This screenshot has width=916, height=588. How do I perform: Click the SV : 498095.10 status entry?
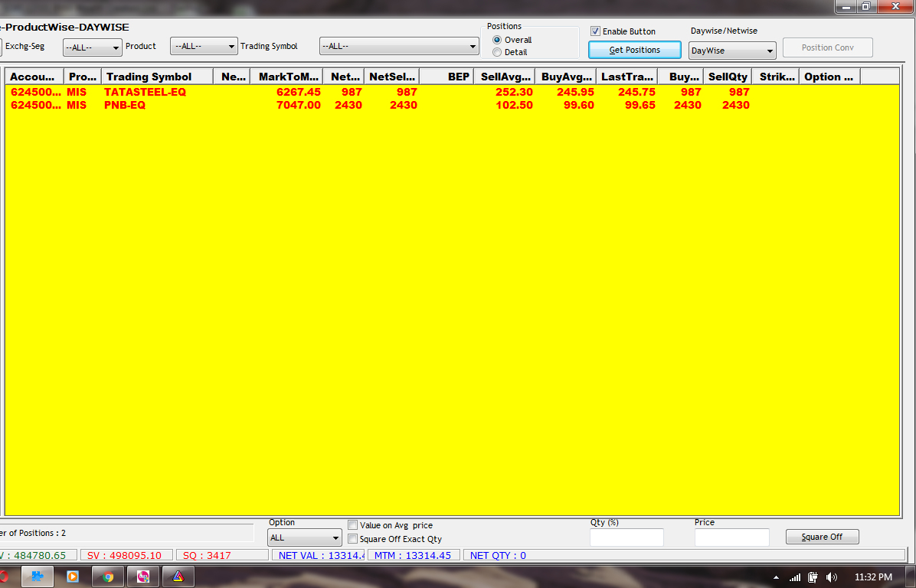[126, 555]
